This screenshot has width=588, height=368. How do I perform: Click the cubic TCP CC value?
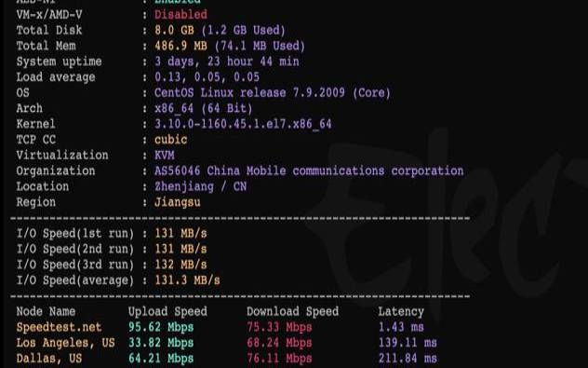coord(170,140)
